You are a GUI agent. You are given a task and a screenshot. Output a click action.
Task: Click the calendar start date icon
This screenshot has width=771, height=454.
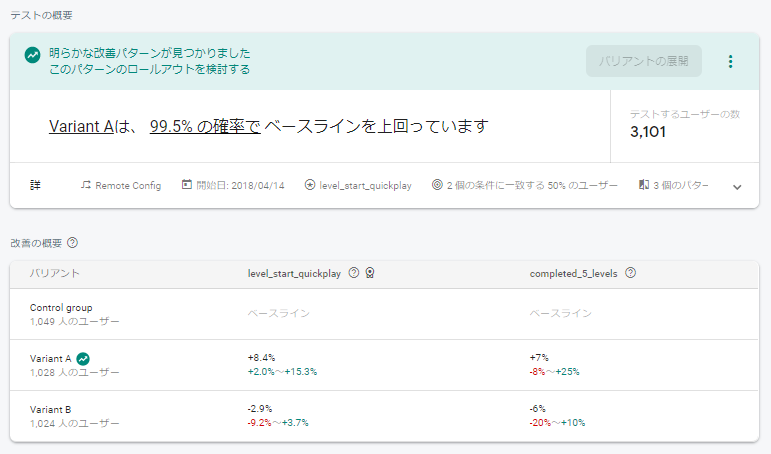coord(187,186)
